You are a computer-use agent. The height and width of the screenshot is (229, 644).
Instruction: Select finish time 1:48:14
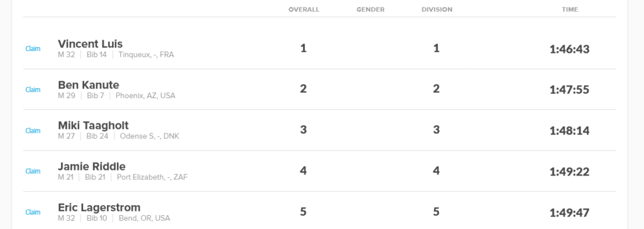coord(569,131)
